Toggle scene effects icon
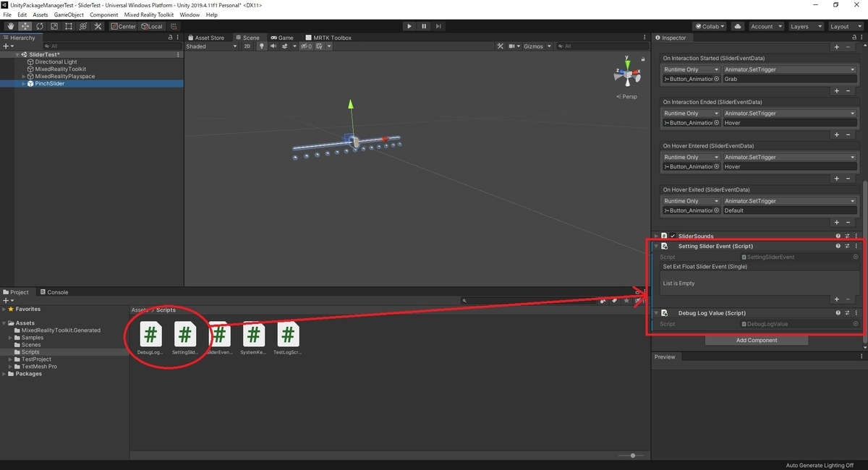868x470 pixels. [x=286, y=46]
